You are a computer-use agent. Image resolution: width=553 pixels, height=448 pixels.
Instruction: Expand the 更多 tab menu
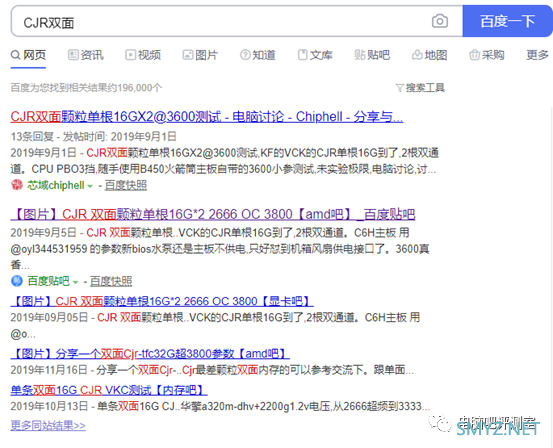(x=537, y=55)
